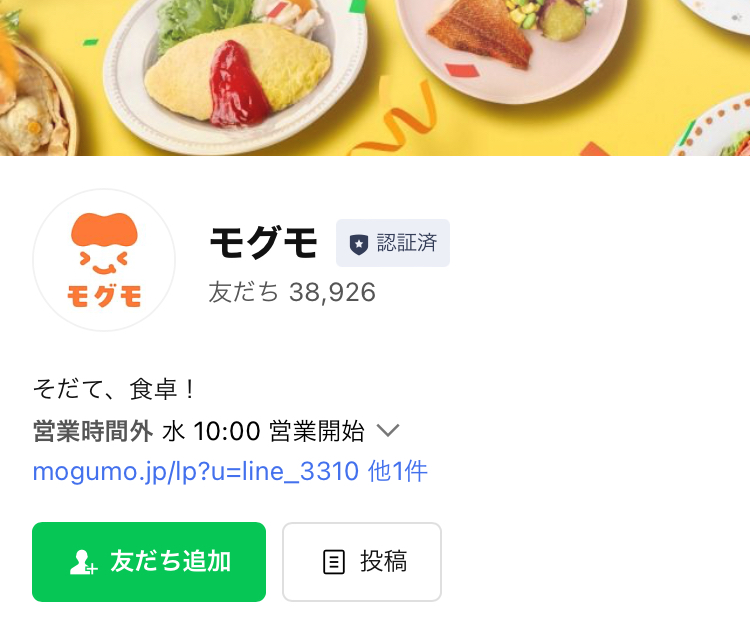Click the shield star verified icon

click(359, 244)
